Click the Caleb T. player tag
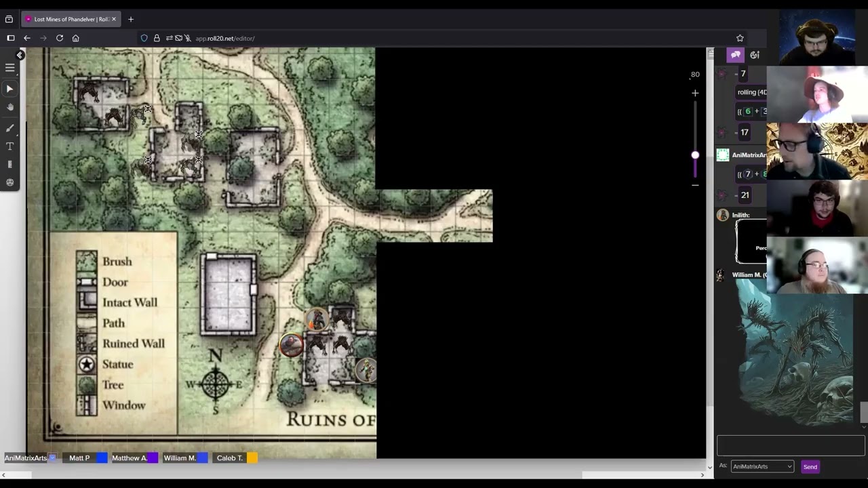 229,458
